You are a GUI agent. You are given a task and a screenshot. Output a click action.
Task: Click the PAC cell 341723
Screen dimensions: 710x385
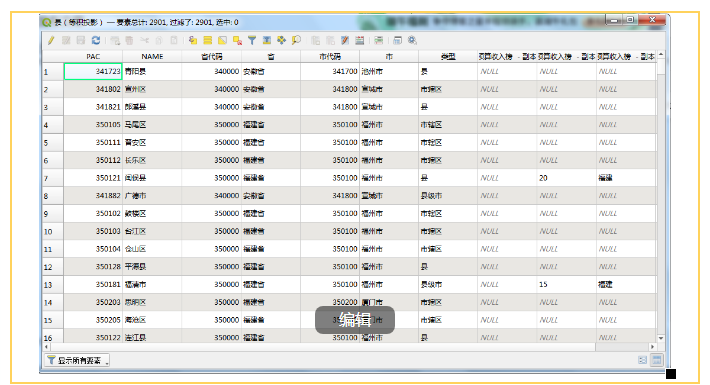point(93,72)
